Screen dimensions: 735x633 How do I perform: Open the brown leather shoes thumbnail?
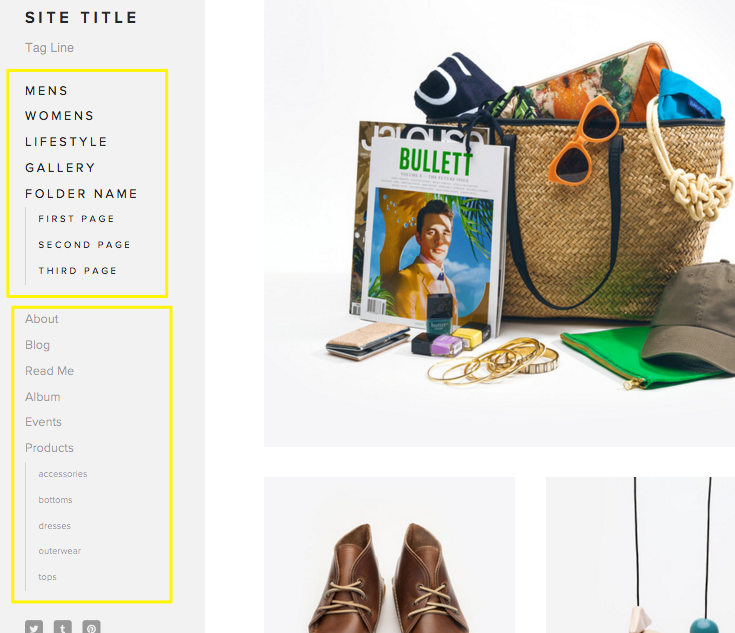389,555
